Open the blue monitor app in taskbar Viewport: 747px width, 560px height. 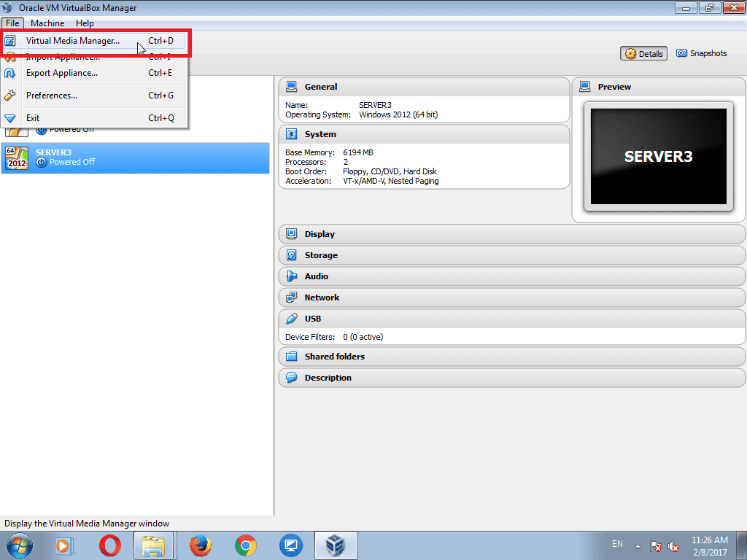[290, 545]
